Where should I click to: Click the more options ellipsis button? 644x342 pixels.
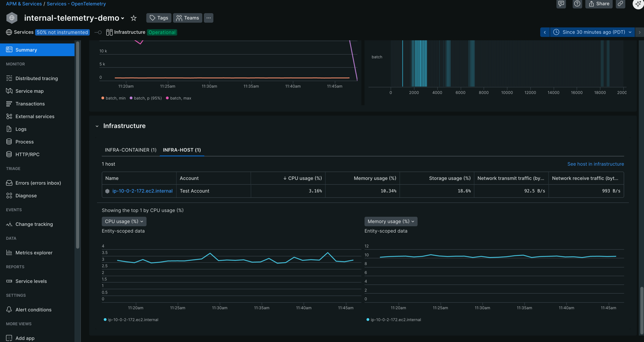click(x=209, y=18)
